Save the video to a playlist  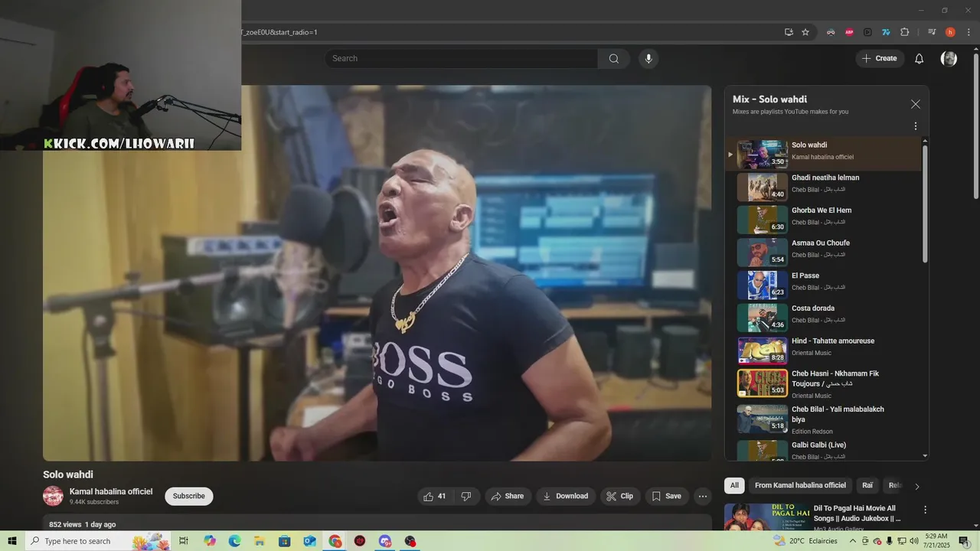coord(667,496)
